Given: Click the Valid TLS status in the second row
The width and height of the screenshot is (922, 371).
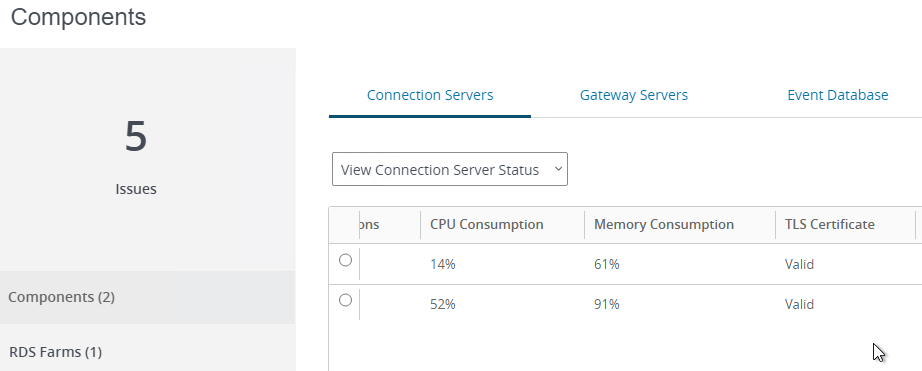Looking at the screenshot, I should (x=799, y=305).
